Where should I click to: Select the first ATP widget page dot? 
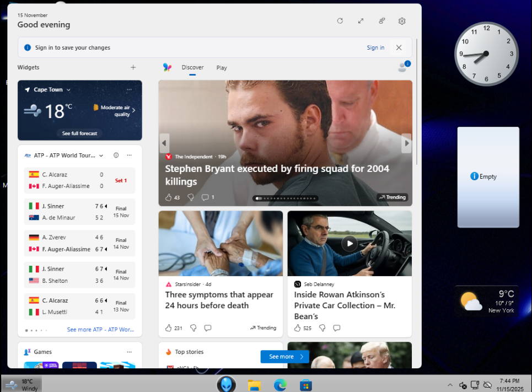(x=26, y=330)
